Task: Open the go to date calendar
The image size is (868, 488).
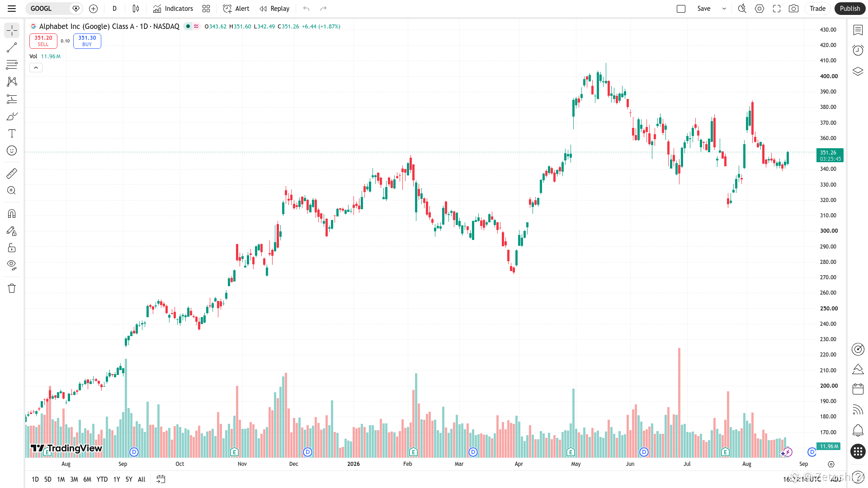Action: coord(161,479)
